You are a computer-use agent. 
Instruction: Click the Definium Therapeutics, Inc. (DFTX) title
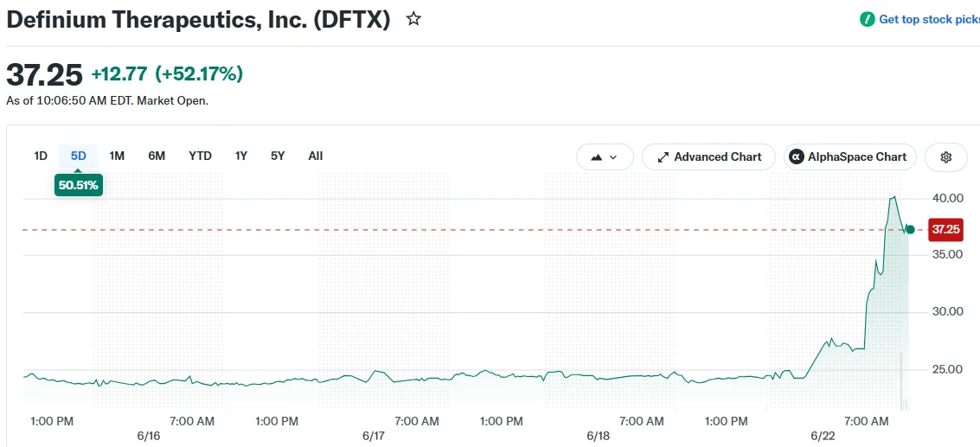(x=198, y=19)
